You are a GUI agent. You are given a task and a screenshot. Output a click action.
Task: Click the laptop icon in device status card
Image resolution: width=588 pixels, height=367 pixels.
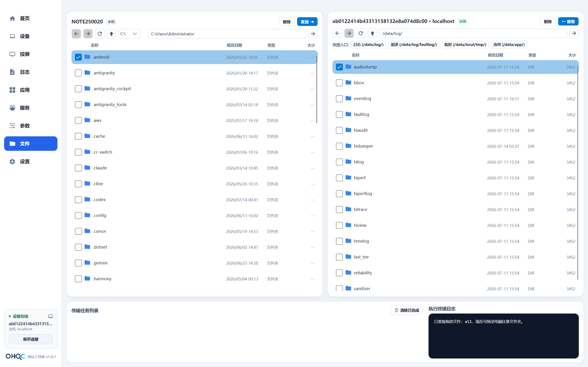[x=50, y=316]
